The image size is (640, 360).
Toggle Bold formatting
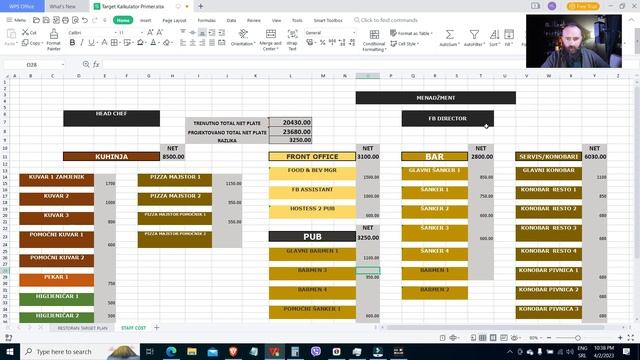pos(72,42)
